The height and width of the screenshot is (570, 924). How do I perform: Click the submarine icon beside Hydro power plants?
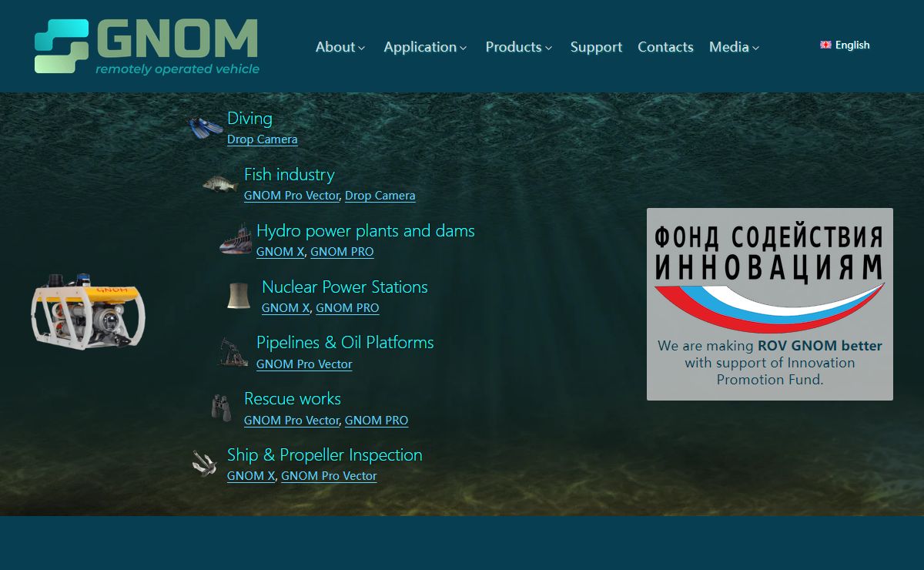pyautogui.click(x=235, y=240)
